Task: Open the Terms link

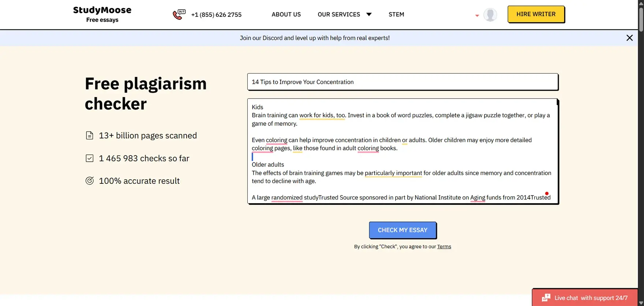Action: [444, 247]
